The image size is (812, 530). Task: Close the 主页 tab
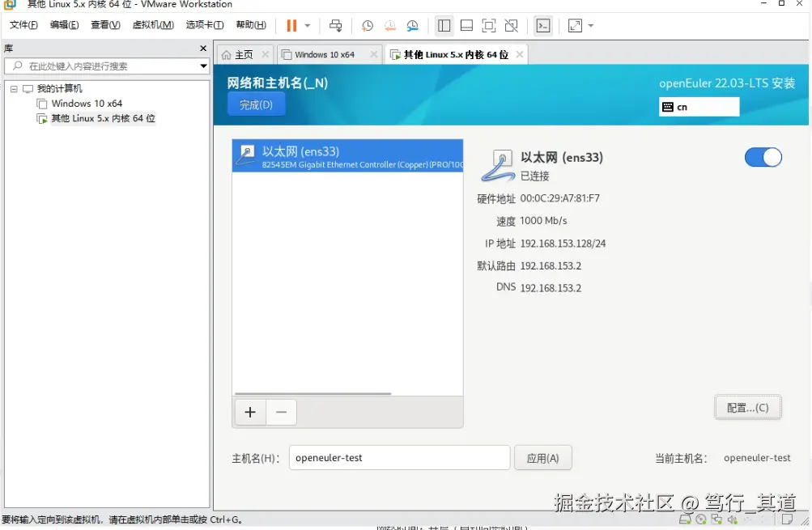[266, 54]
